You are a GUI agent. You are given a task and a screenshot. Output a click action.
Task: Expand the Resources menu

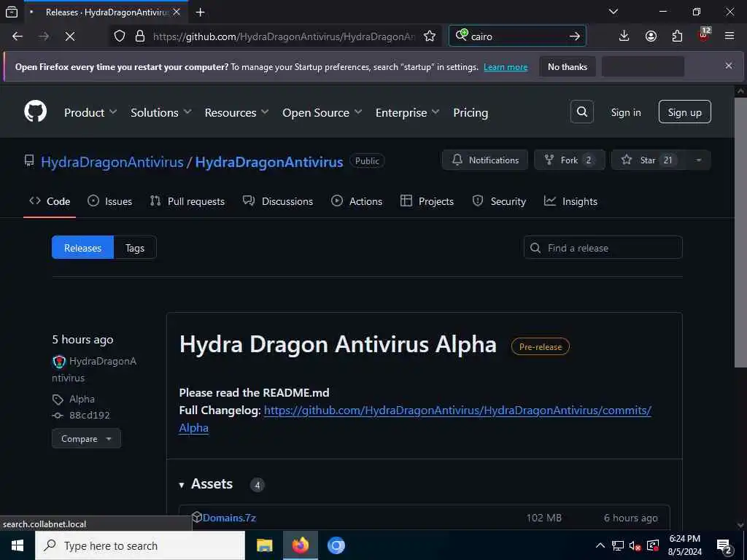(237, 113)
